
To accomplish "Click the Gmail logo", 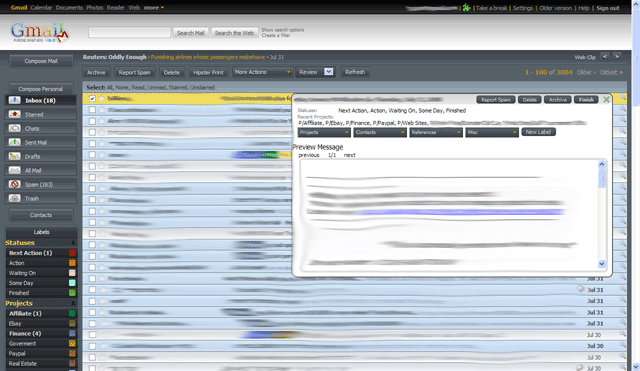I will tap(39, 32).
